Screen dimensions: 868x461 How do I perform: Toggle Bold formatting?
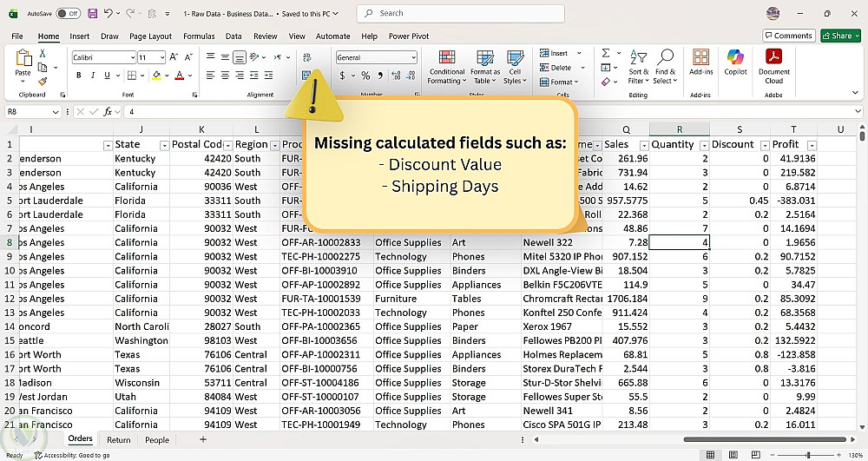pyautogui.click(x=79, y=76)
